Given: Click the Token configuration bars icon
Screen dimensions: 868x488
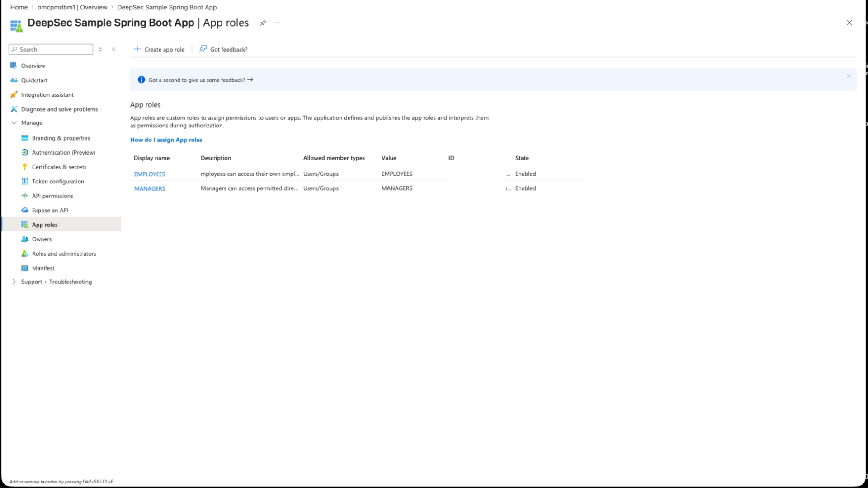Looking at the screenshot, I should [x=25, y=181].
